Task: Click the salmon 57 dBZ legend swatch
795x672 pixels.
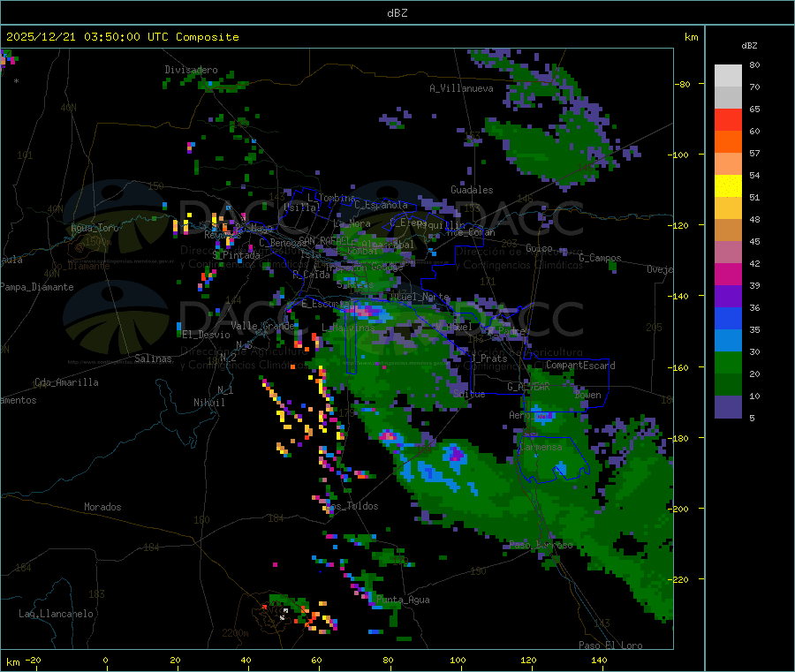Action: [x=728, y=163]
